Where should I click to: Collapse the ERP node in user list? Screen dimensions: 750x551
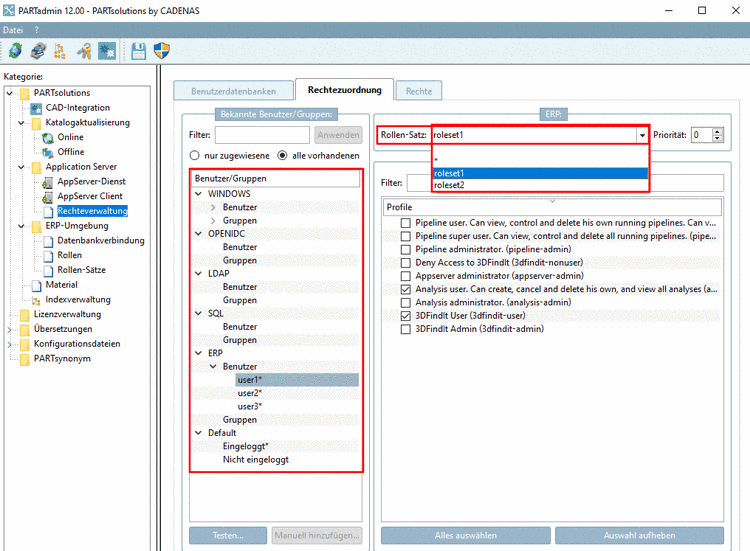point(199,353)
